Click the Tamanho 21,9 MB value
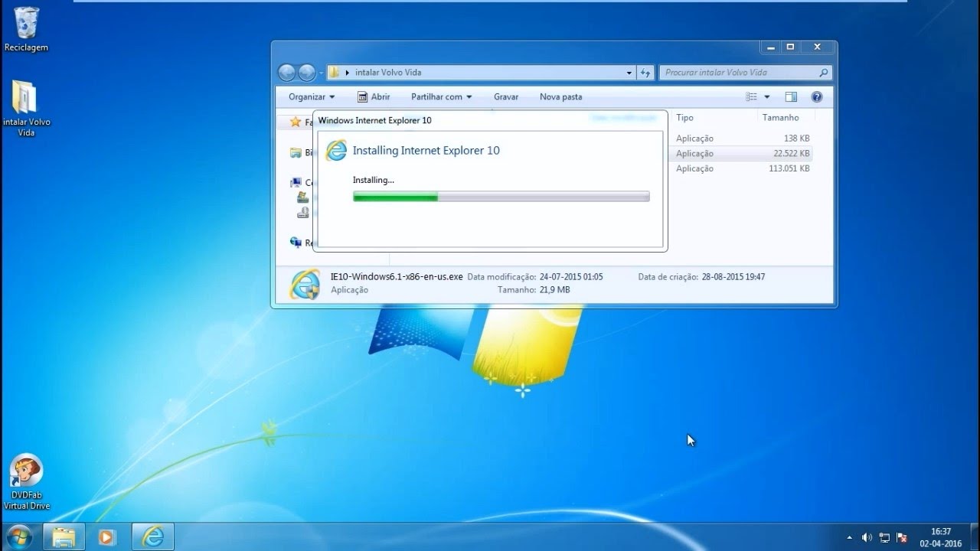This screenshot has height=551, width=980. [x=554, y=290]
